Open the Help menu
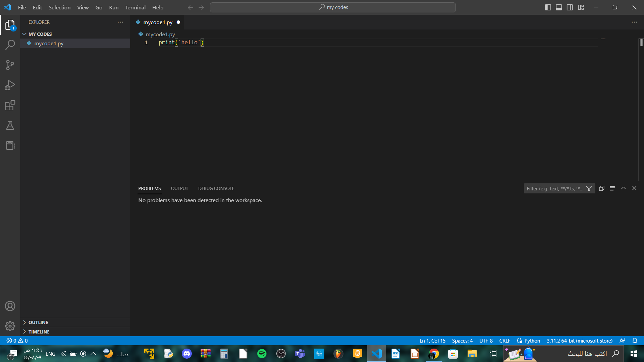 click(158, 7)
